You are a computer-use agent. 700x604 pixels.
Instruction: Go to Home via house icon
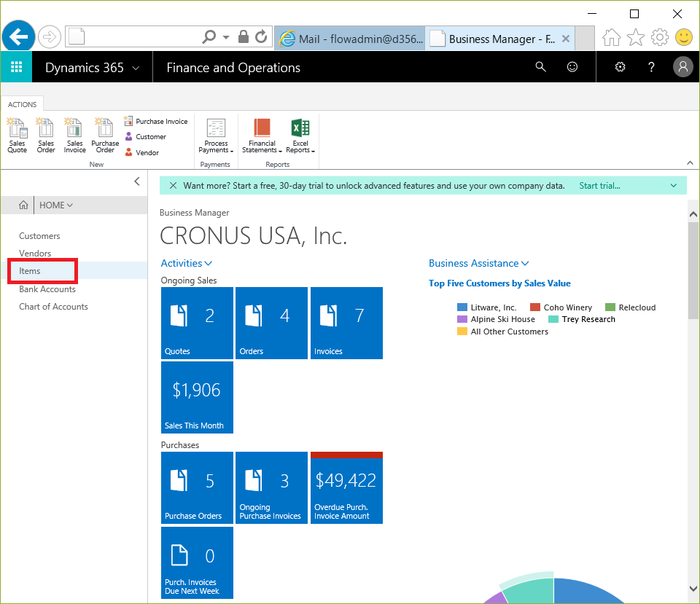(23, 205)
